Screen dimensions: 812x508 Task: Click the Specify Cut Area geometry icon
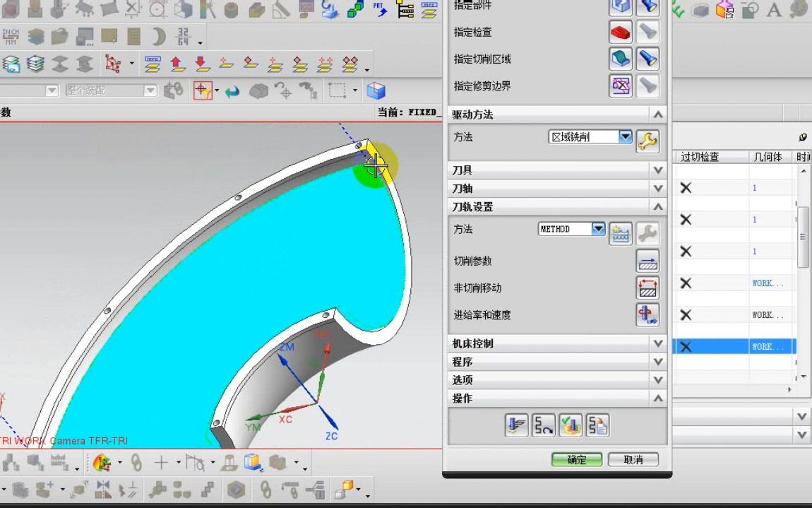tap(620, 59)
